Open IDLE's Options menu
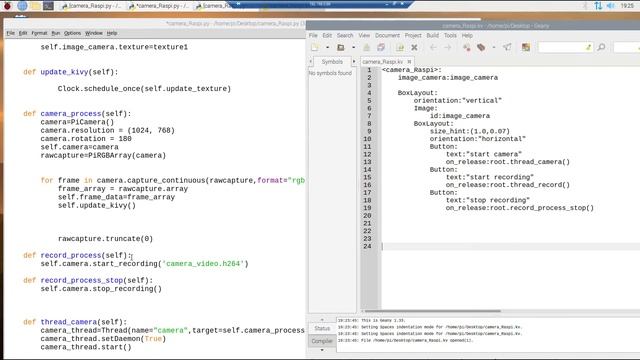 point(72,33)
